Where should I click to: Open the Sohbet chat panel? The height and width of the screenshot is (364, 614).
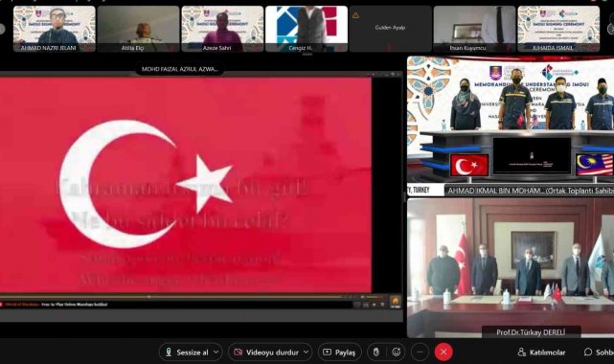pyautogui.click(x=599, y=353)
